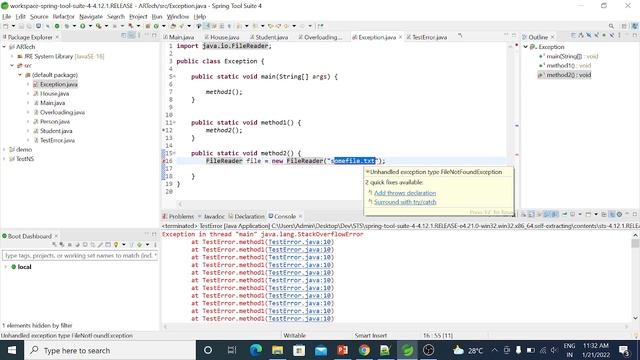Open Task View on taskbar
Image resolution: width=640 pixels, height=360 pixels.
tap(232, 350)
